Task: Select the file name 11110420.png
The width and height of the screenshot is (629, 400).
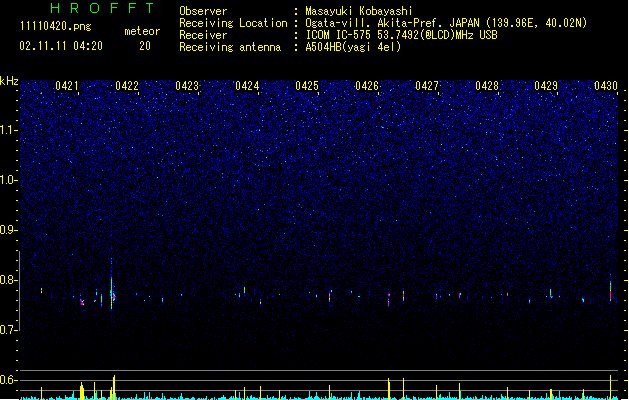Action: coord(56,26)
